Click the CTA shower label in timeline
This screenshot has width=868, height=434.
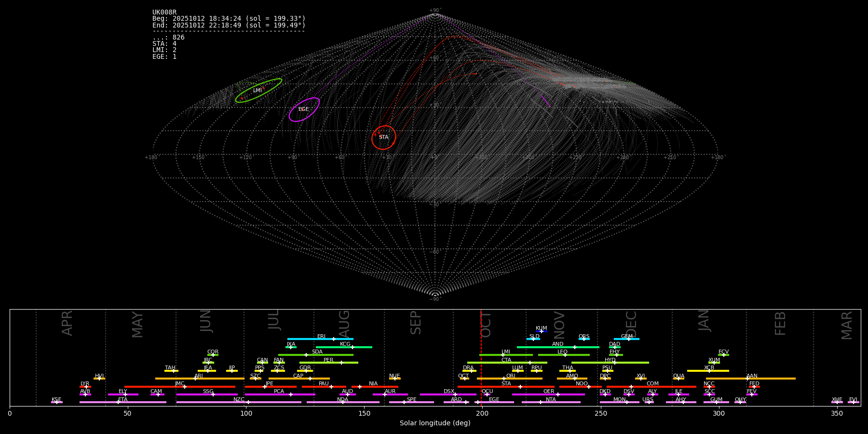pyautogui.click(x=506, y=360)
